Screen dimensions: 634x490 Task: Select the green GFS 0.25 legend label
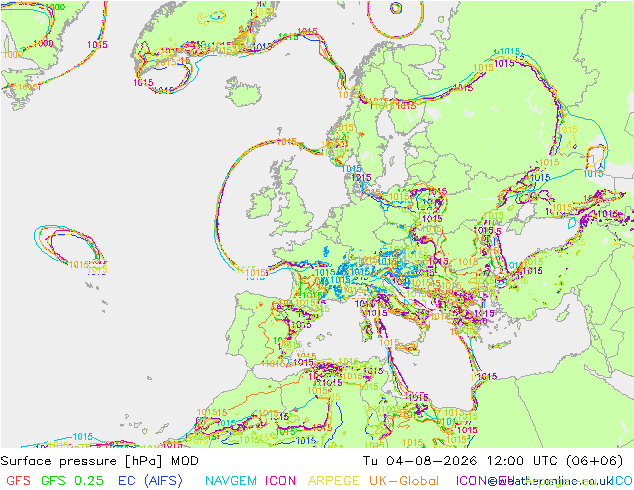click(x=72, y=480)
